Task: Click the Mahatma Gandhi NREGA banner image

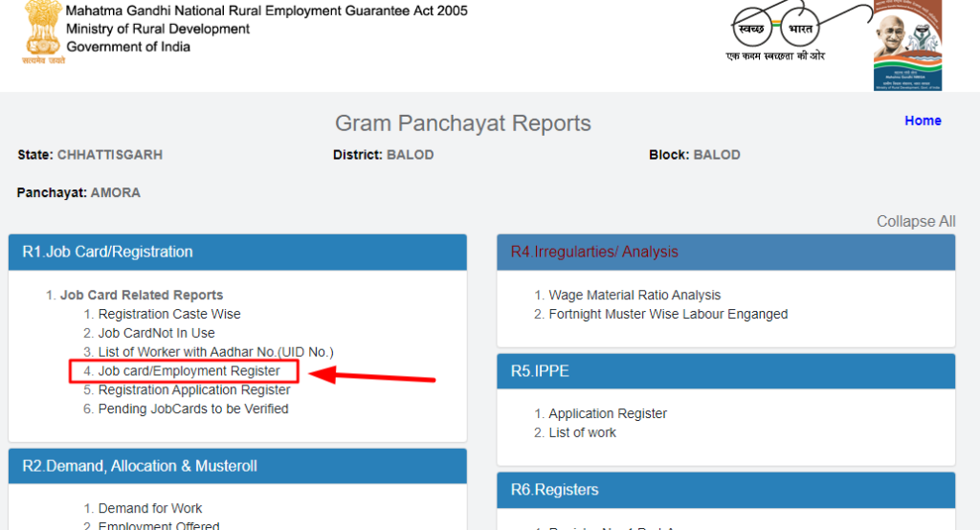Action: (x=907, y=45)
